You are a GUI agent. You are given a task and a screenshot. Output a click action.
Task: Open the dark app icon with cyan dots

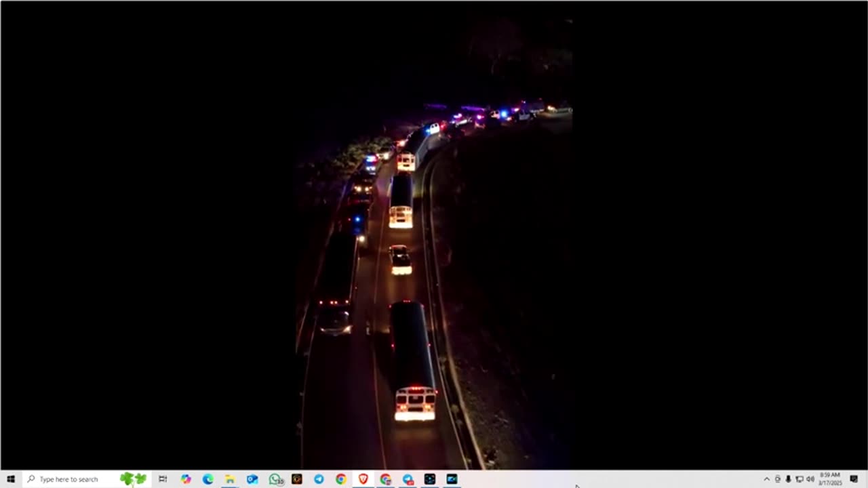429,479
